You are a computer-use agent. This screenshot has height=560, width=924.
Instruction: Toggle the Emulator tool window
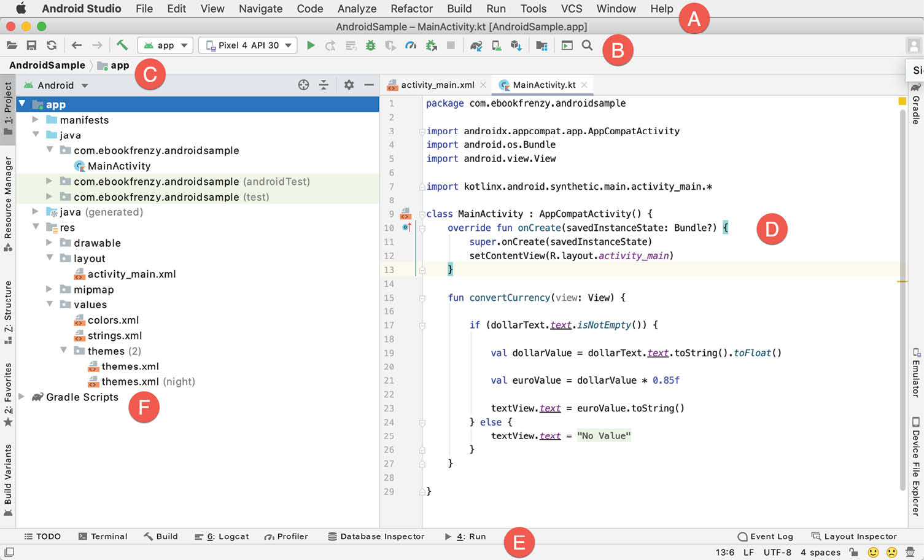point(915,373)
